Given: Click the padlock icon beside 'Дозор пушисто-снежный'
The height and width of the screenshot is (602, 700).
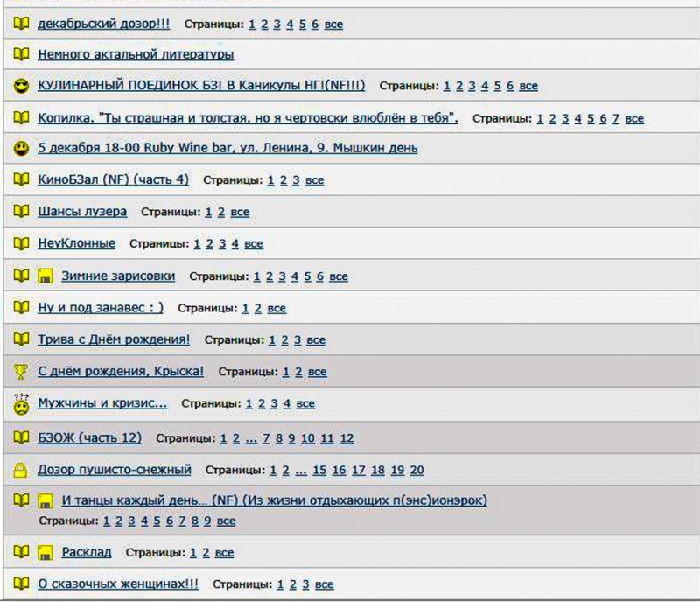Looking at the screenshot, I should [20, 470].
